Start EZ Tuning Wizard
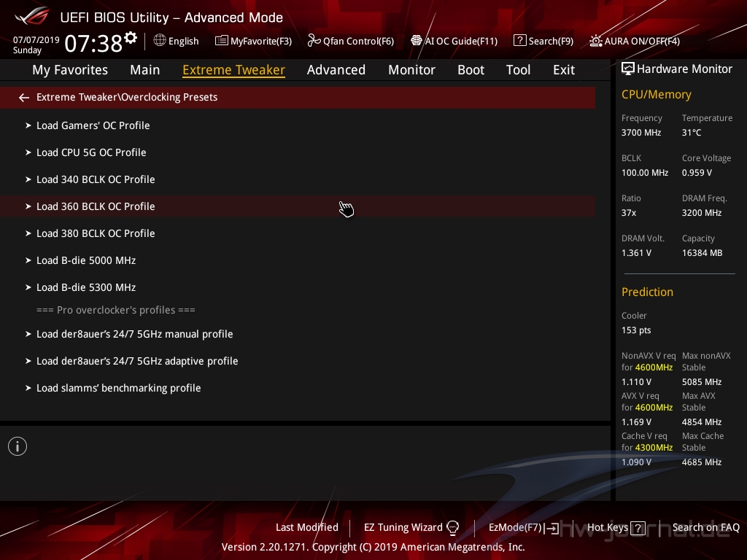 click(403, 528)
